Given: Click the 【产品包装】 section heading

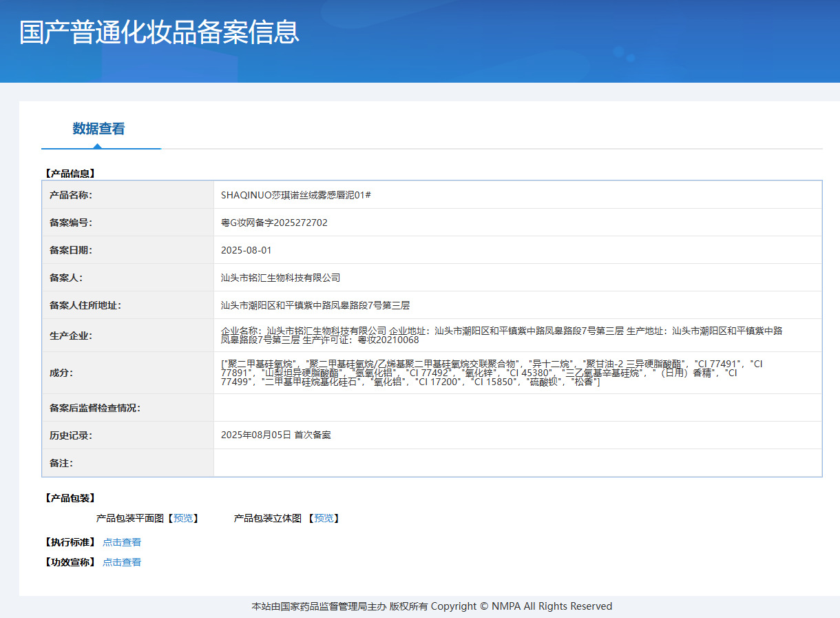Looking at the screenshot, I should 69,497.
